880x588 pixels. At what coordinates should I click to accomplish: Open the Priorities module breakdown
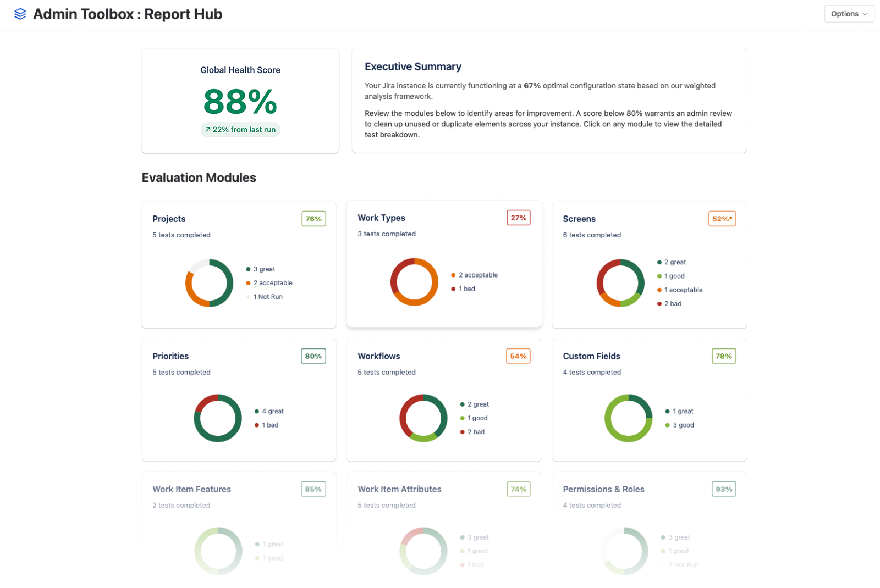click(x=239, y=400)
